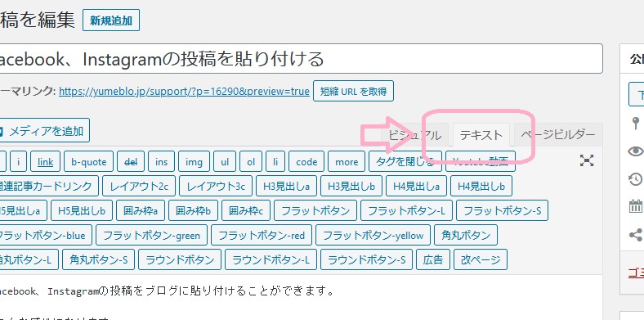Insert li tag

pyautogui.click(x=275, y=162)
